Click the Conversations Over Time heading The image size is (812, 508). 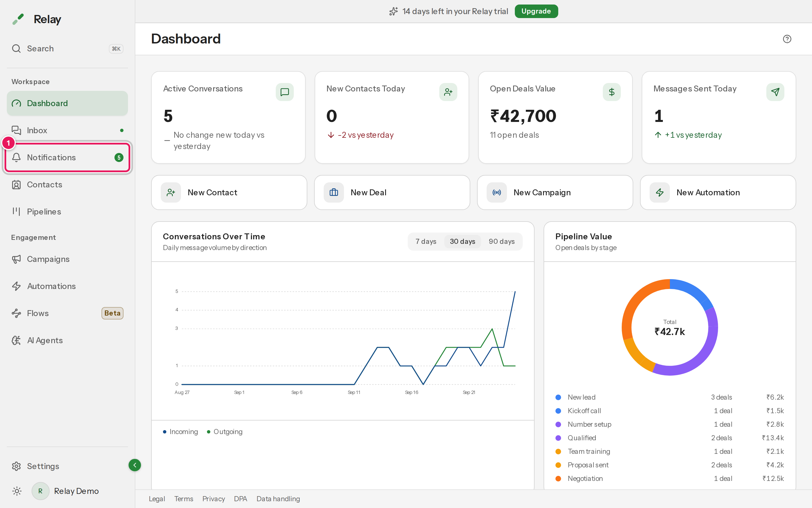click(214, 237)
